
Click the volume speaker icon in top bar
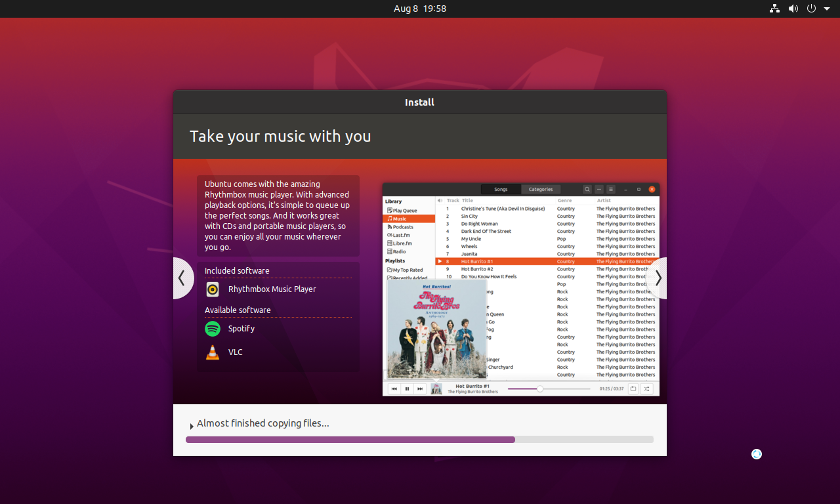click(793, 9)
